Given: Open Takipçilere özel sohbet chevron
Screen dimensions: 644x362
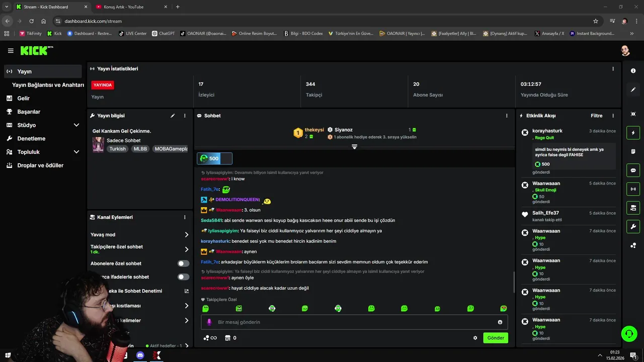Looking at the screenshot, I should 187,249.
